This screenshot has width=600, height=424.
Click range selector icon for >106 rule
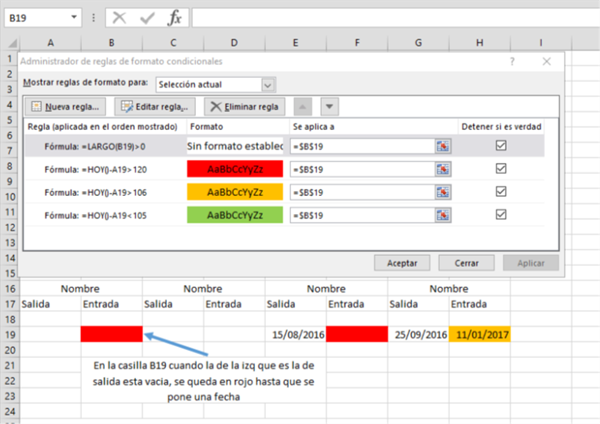tap(441, 192)
